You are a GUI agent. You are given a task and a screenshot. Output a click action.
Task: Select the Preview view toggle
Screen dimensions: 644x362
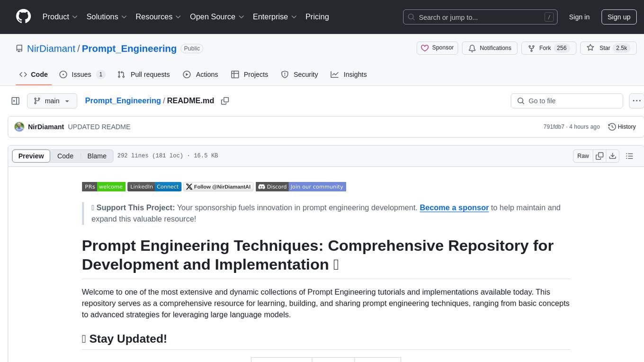coord(31,156)
